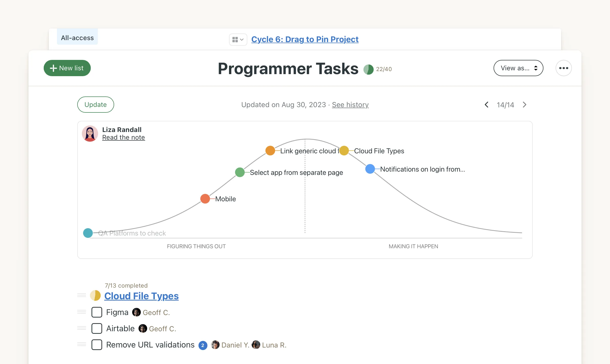The width and height of the screenshot is (610, 364).
Task: Click Geoff C.'s avatar next to Figma
Action: [136, 312]
